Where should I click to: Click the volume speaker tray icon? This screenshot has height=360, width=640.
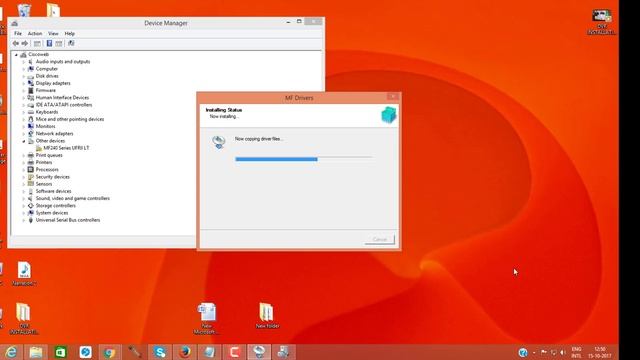coord(563,353)
